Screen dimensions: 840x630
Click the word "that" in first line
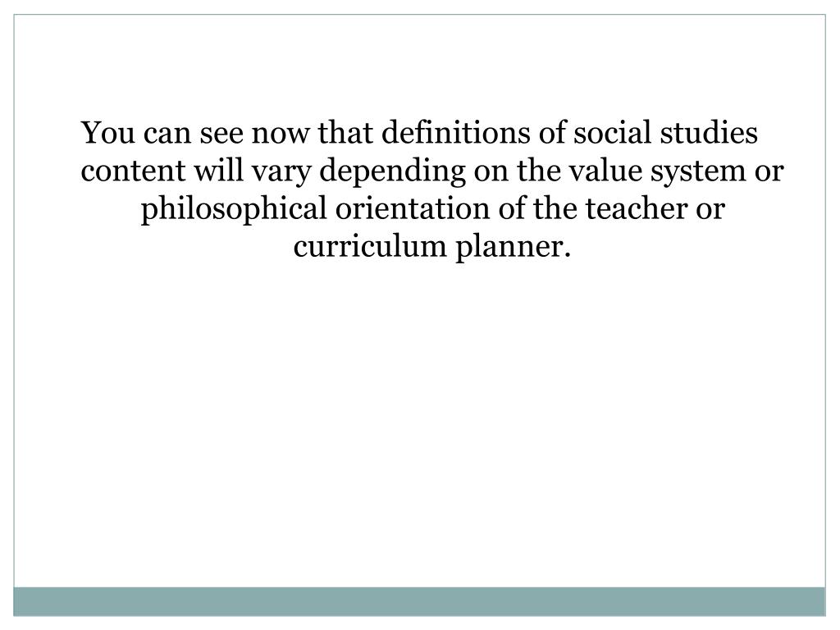[x=345, y=133]
